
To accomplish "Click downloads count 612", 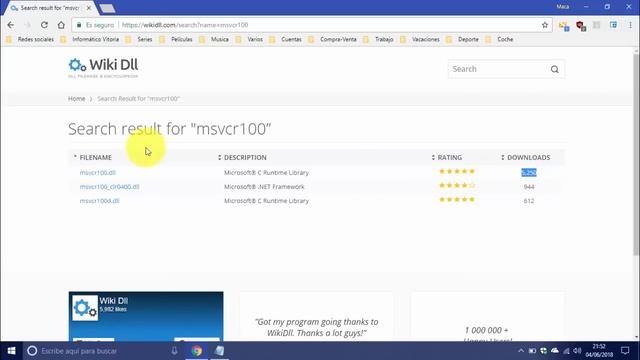I will click(529, 201).
